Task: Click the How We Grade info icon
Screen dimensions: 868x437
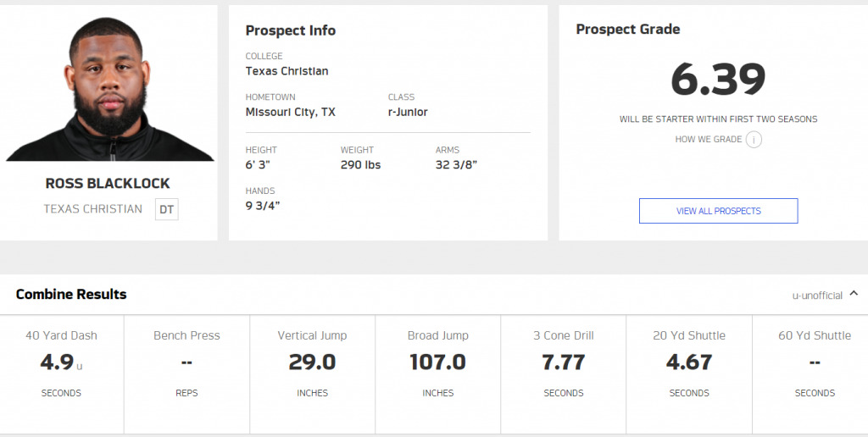Action: click(754, 140)
